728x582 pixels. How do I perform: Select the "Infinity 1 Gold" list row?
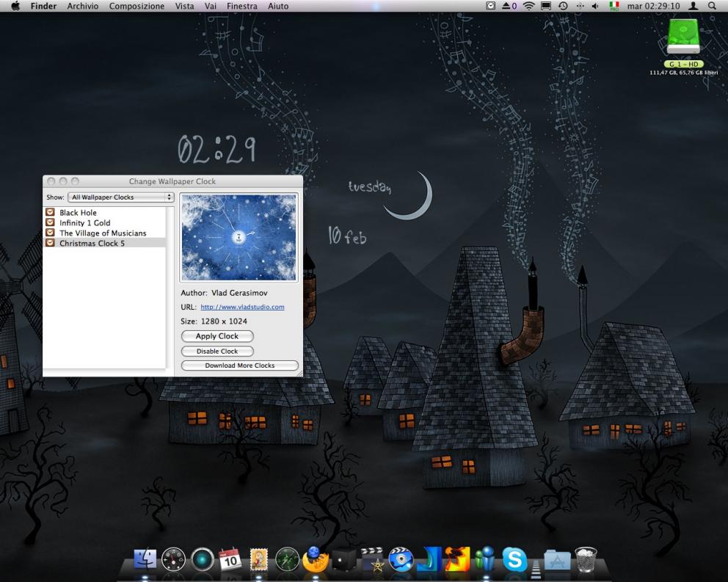[x=104, y=222]
